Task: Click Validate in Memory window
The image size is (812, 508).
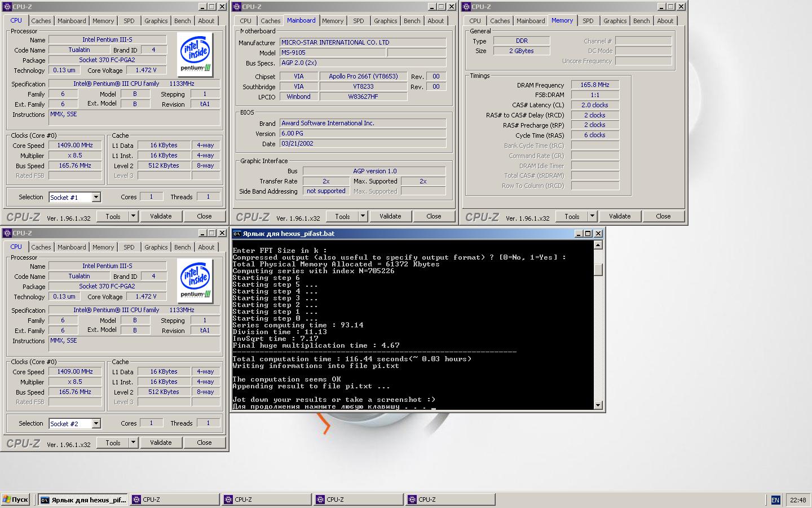Action: coord(620,216)
